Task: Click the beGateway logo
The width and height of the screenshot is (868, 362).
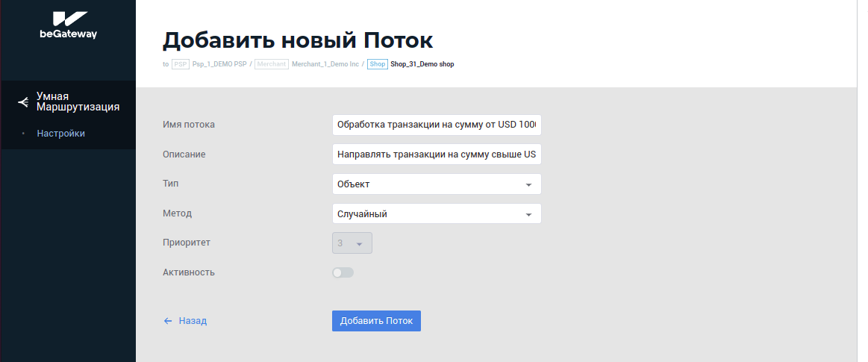Action: [68, 25]
